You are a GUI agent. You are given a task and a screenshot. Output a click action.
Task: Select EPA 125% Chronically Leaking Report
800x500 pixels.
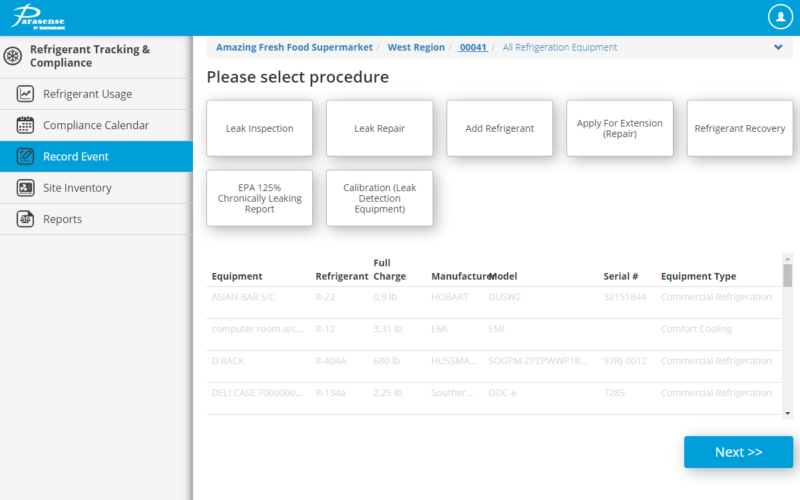[x=259, y=198]
